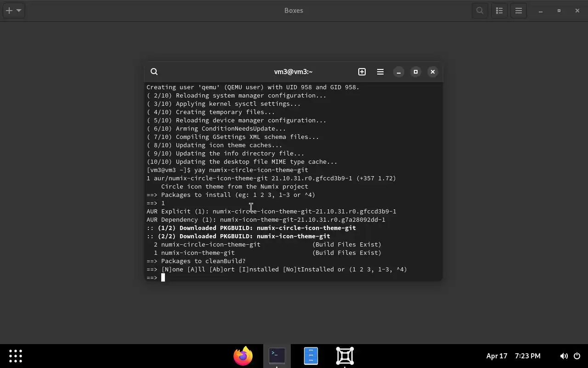Click the vm3@vm3:~ terminal title
This screenshot has width=588, height=368.
coord(293,72)
